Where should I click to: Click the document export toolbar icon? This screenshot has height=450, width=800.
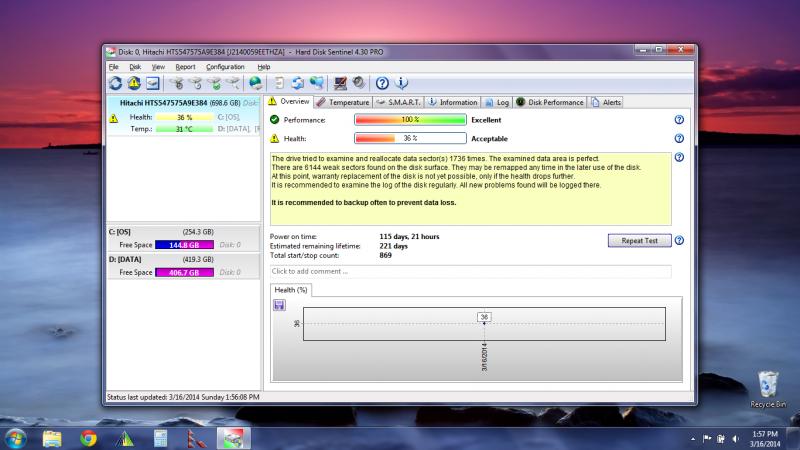[279, 83]
